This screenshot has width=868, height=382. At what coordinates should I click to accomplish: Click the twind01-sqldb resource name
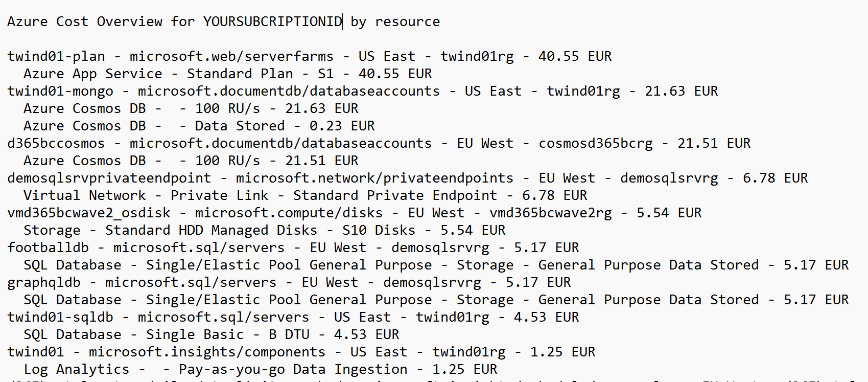click(60, 317)
